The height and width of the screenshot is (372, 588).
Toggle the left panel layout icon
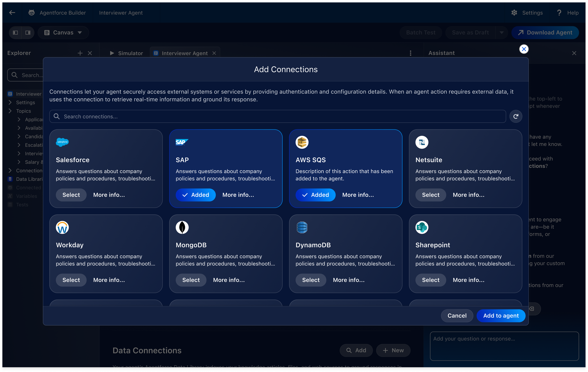pos(15,32)
